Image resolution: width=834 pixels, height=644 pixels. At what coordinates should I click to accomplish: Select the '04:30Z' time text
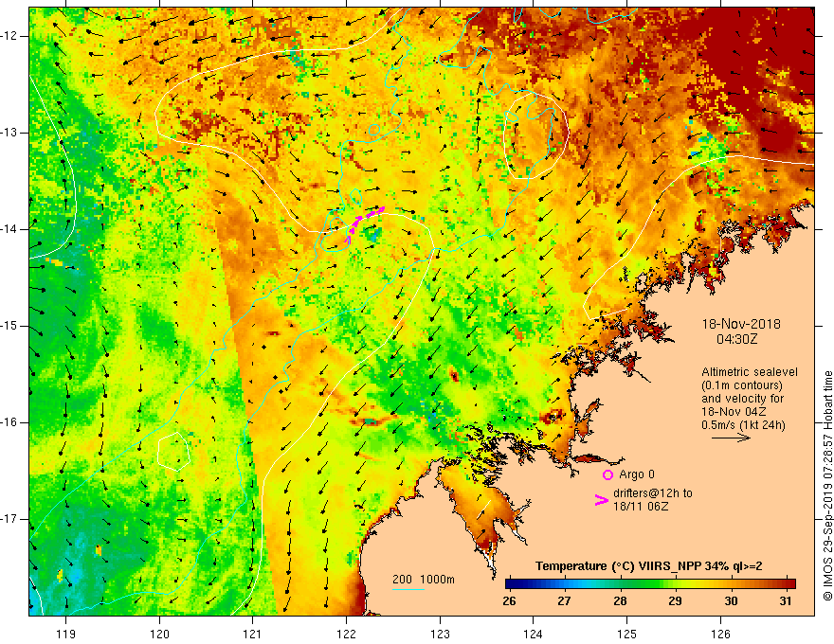tap(736, 338)
